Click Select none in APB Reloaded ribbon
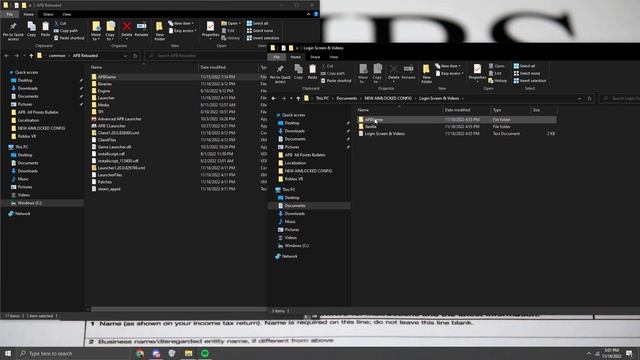 click(260, 31)
